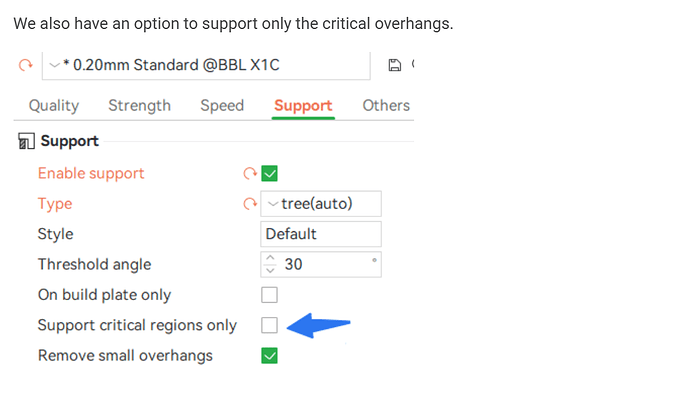Switch to the Strength tab

[x=139, y=106]
